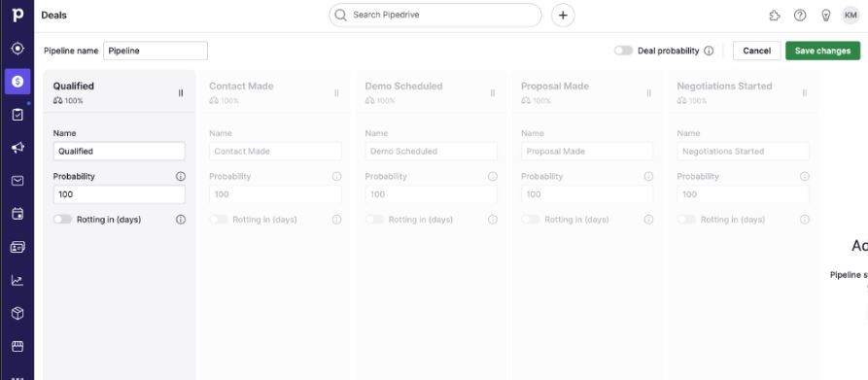
Task: Open Campaigns megaphone icon in sidebar
Action: pos(17,148)
